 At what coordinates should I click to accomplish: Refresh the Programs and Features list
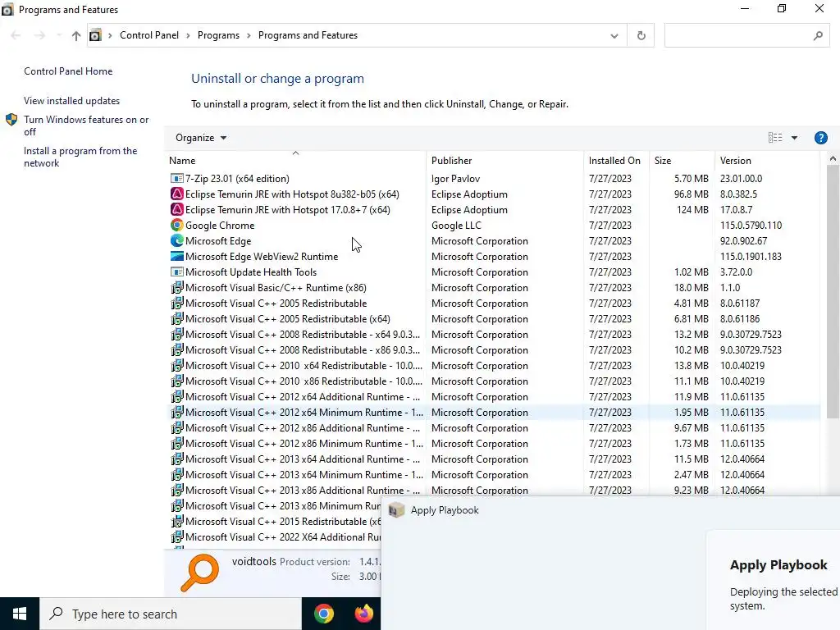(641, 35)
